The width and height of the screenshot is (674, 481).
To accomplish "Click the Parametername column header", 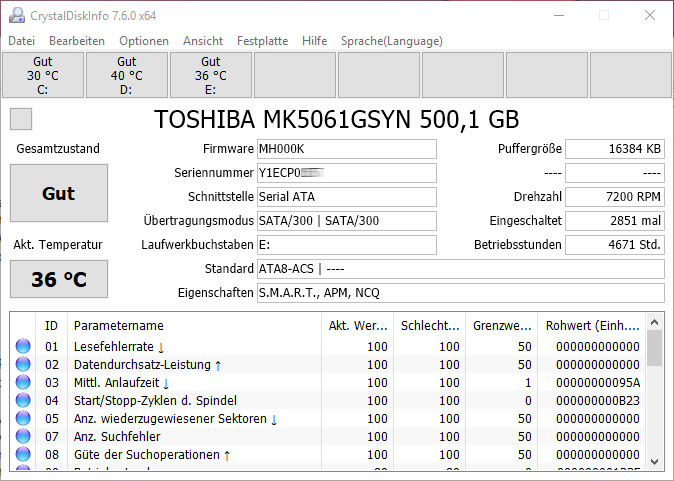I will click(x=194, y=325).
